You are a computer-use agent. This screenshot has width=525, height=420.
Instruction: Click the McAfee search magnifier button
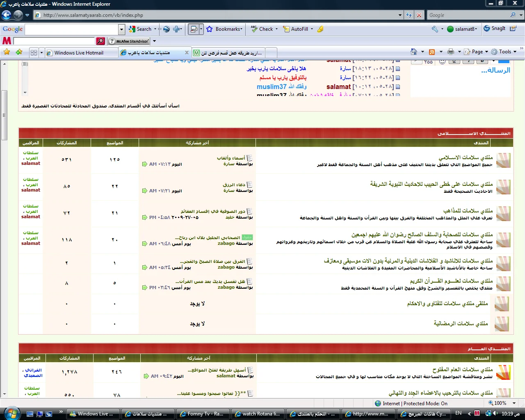click(100, 41)
